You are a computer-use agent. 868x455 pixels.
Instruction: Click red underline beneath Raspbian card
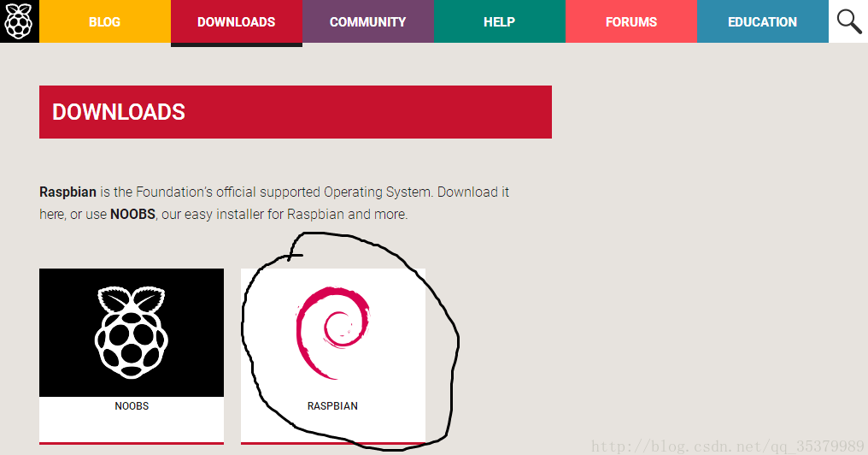(x=332, y=443)
